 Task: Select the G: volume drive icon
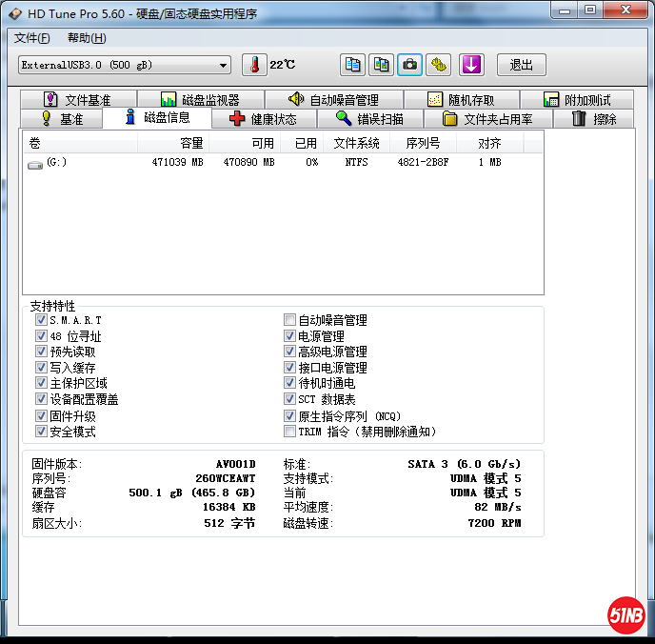pyautogui.click(x=35, y=163)
